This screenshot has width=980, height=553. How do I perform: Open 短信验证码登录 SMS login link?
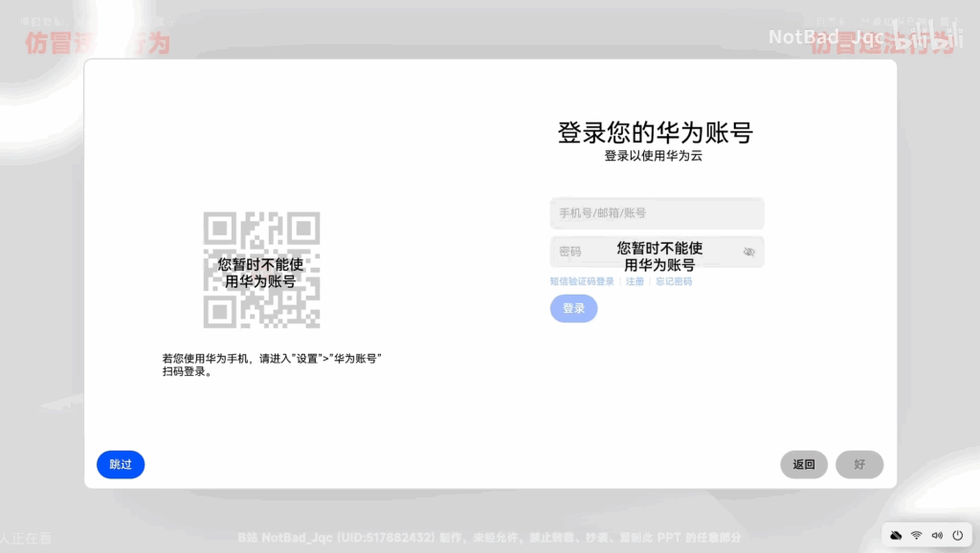click(582, 282)
